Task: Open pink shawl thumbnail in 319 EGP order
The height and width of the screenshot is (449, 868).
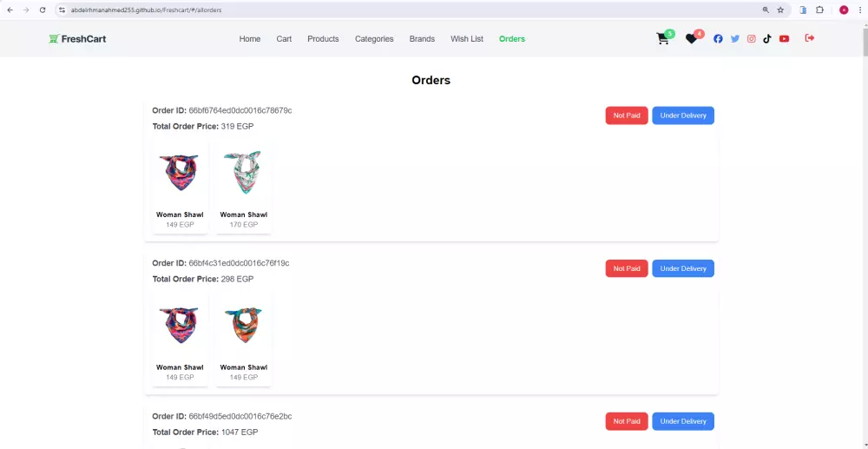Action: tap(180, 172)
